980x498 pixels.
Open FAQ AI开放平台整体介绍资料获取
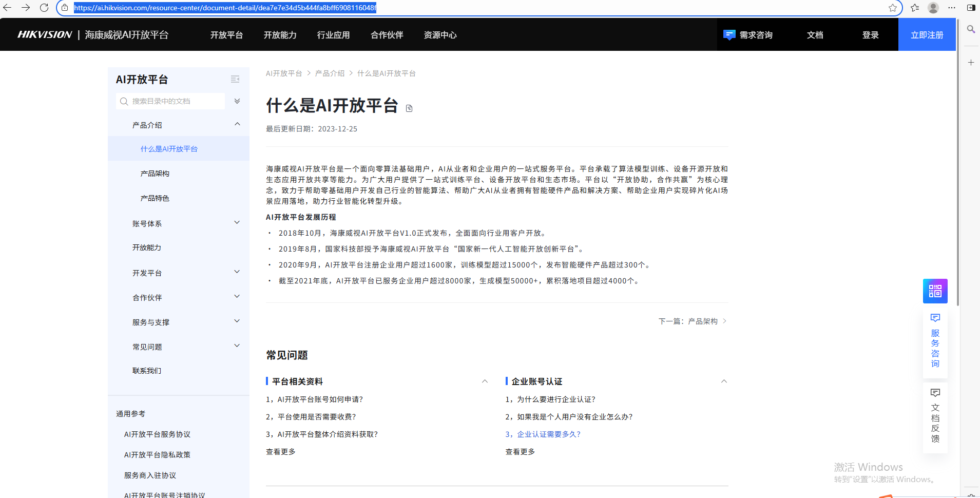(x=322, y=434)
